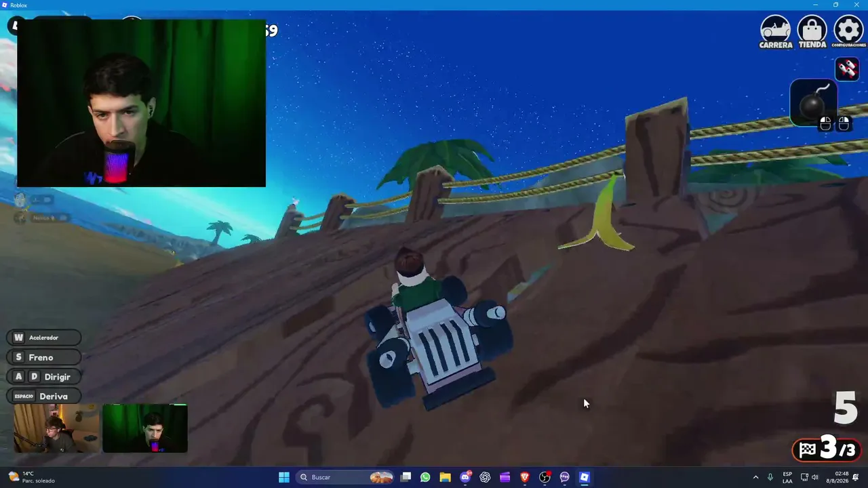The height and width of the screenshot is (488, 868).
Task: Open File Explorer from the taskbar
Action: pyautogui.click(x=445, y=477)
